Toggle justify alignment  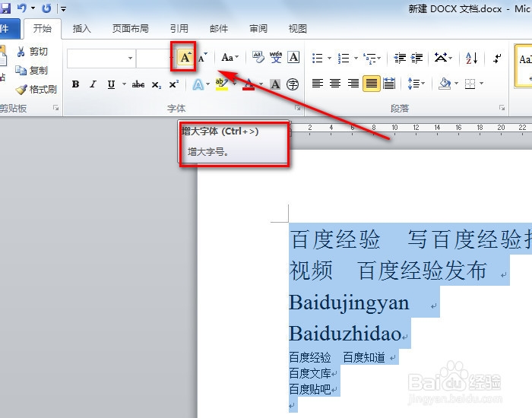[x=371, y=83]
